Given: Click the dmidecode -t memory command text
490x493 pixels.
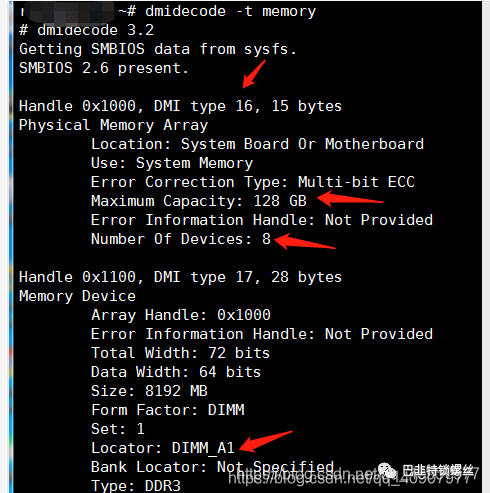Looking at the screenshot, I should click(x=230, y=12).
